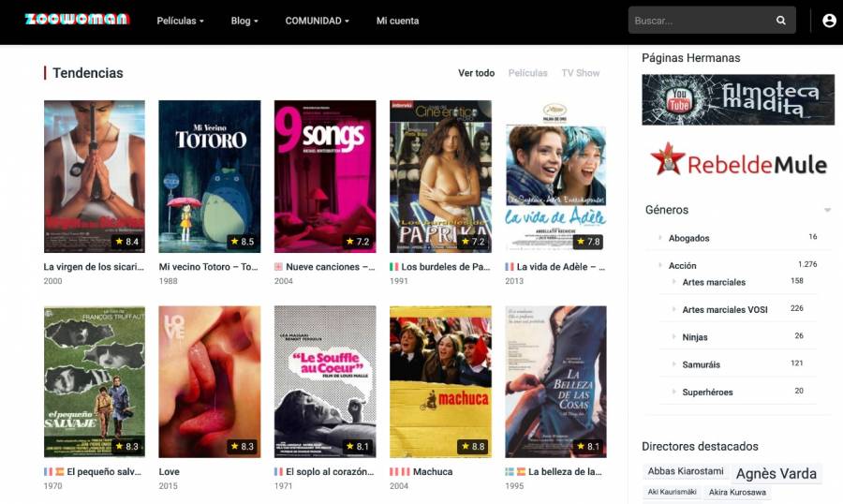Viewport: 843px width, 504px height.
Task: Click the Agnès Varda director tag
Action: point(776,474)
